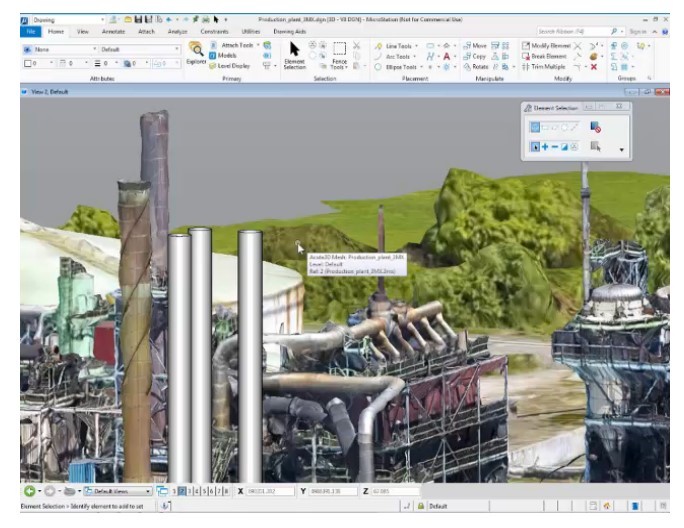
Task: Expand the Default Views dropdown
Action: tap(148, 491)
